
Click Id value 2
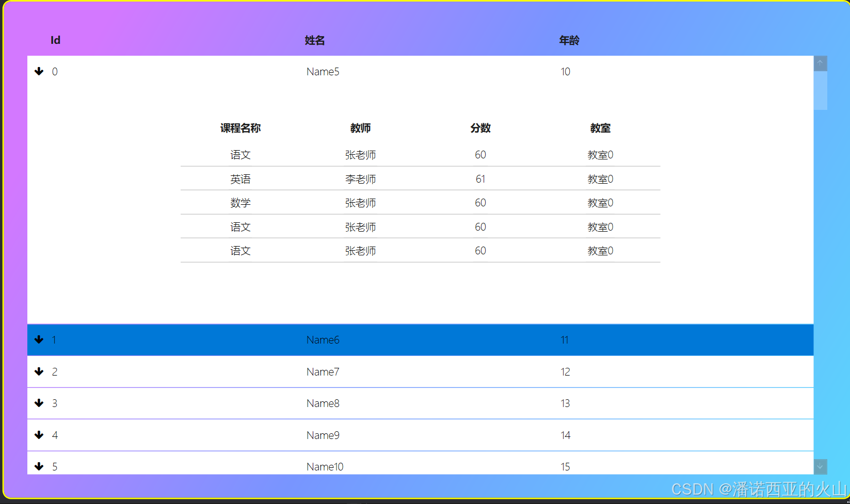point(55,372)
